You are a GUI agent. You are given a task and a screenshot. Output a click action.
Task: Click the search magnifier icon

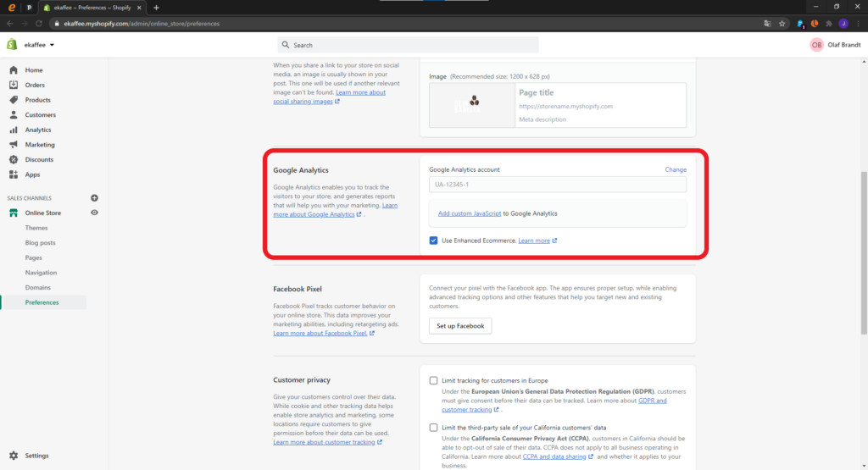[x=286, y=45]
